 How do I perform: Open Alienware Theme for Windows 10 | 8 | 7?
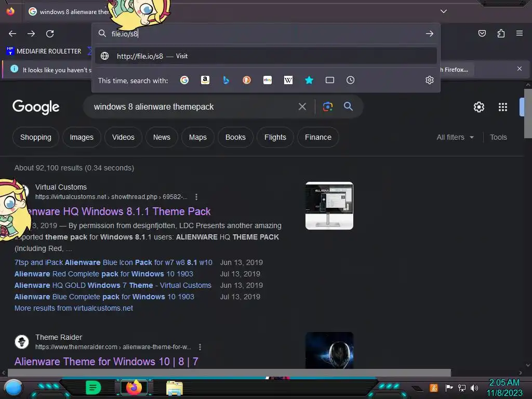click(106, 362)
